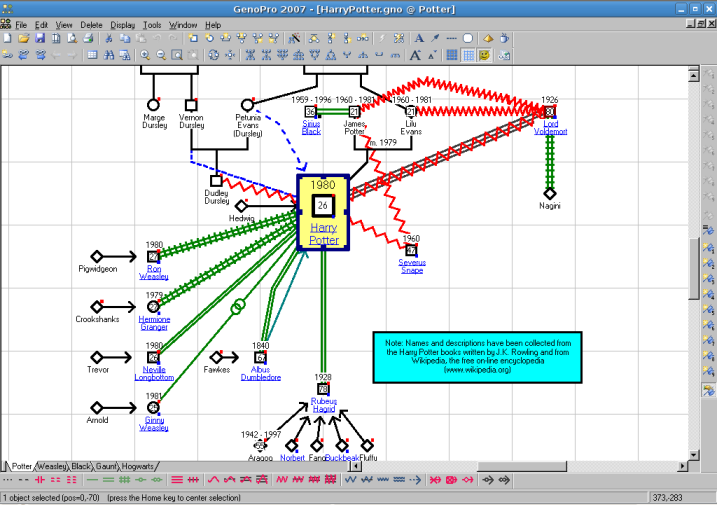
Task: Select the black arrow link icon
Action: pos(488,480)
